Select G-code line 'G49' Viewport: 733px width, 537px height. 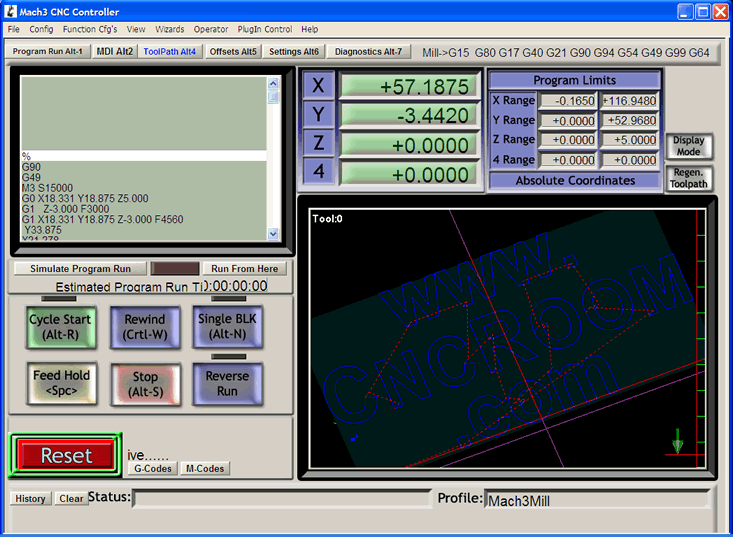[x=31, y=178]
